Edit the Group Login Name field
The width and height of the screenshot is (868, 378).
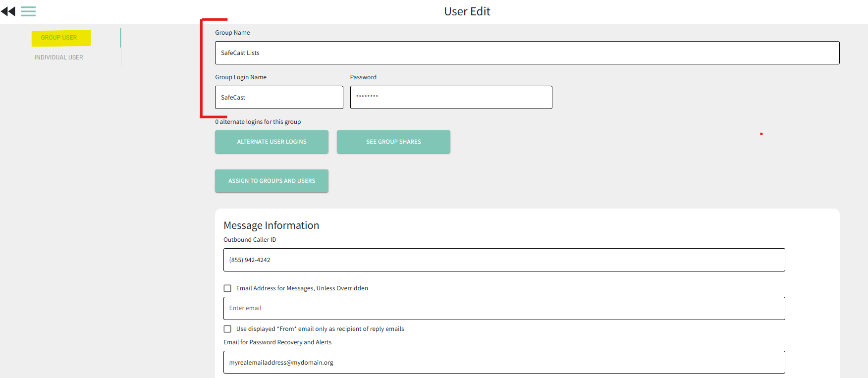point(279,98)
